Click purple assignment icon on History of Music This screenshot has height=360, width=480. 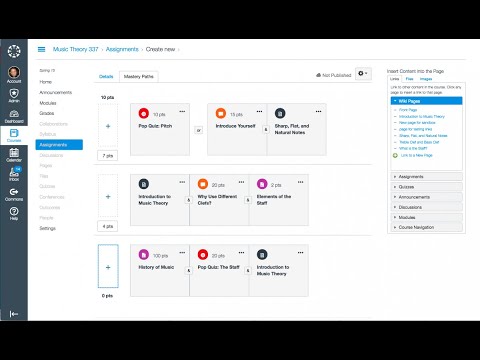pos(144,255)
